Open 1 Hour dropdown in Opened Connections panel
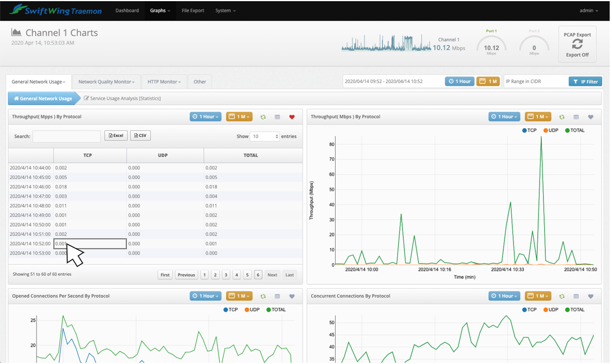Screen dimensions: 612x364 (x=206, y=296)
